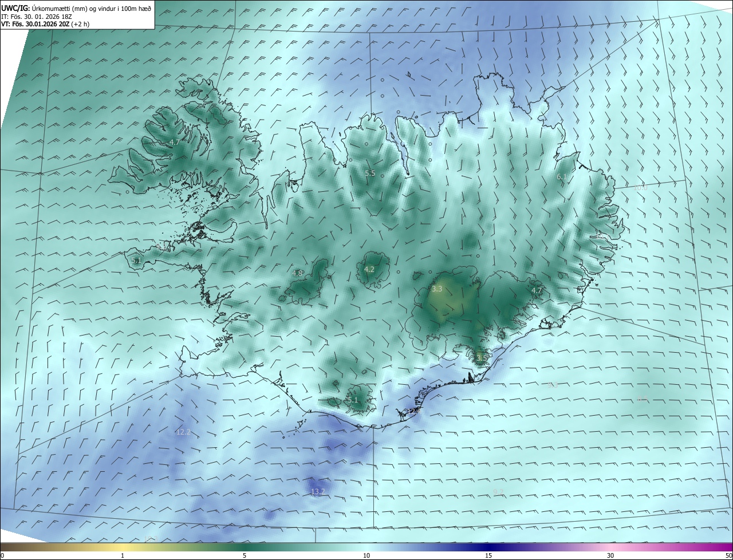Image resolution: width=733 pixels, height=560 pixels.
Task: Click the 4.7 value on the Westfjords peninsula
Action: 175,142
